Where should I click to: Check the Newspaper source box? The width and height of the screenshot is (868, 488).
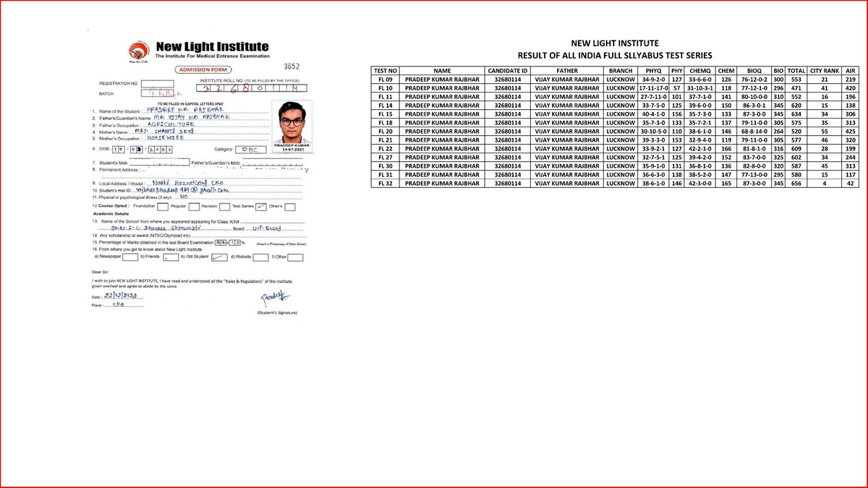[130, 256]
